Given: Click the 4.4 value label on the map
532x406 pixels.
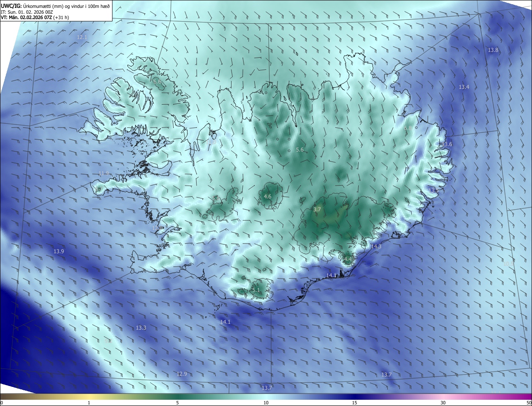Looking at the screenshot, I should click(347, 259).
